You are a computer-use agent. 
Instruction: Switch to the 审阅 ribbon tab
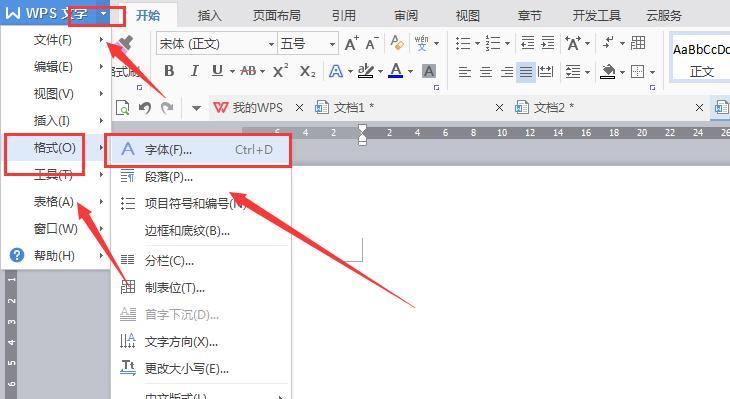pyautogui.click(x=406, y=16)
